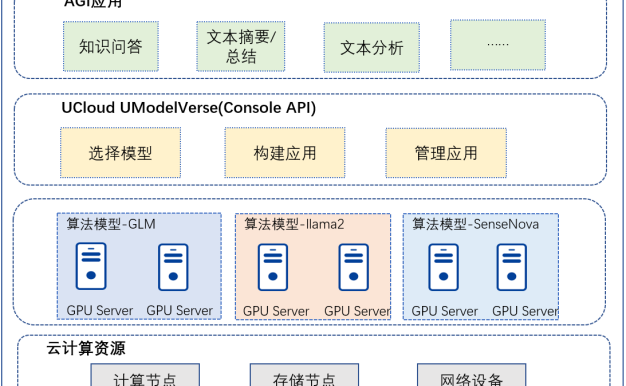Click the left GPU Server label in the llama2 group
This screenshot has width=626, height=386.
tap(276, 311)
